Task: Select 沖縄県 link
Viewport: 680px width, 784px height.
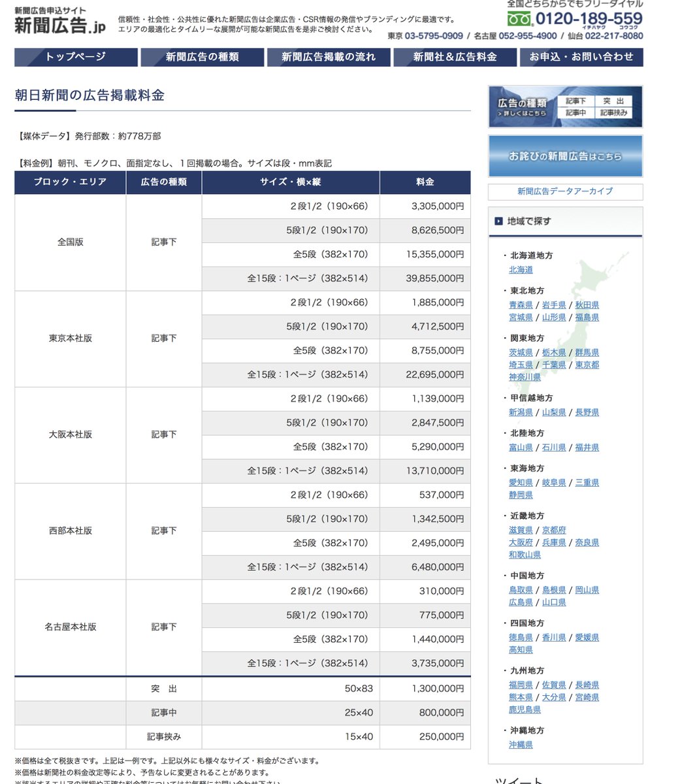Action: pos(521,746)
